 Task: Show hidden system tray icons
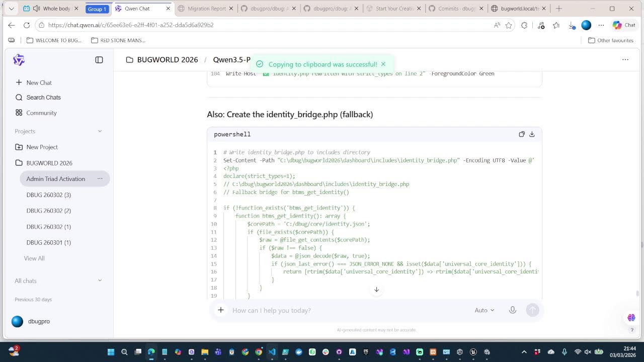(x=524, y=352)
